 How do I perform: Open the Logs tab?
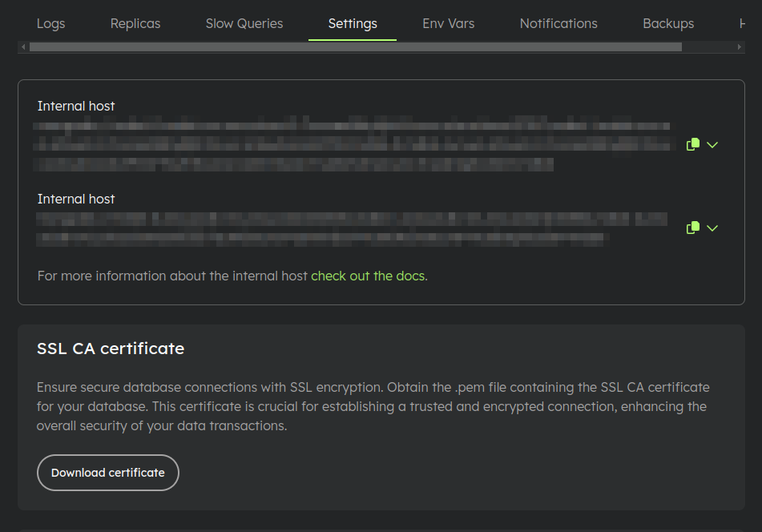(x=50, y=23)
